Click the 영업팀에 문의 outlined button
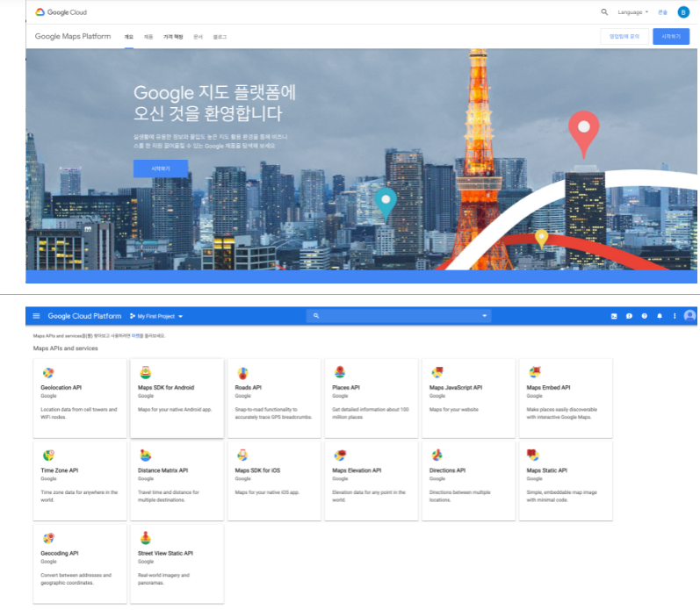700x610 pixels. (624, 36)
